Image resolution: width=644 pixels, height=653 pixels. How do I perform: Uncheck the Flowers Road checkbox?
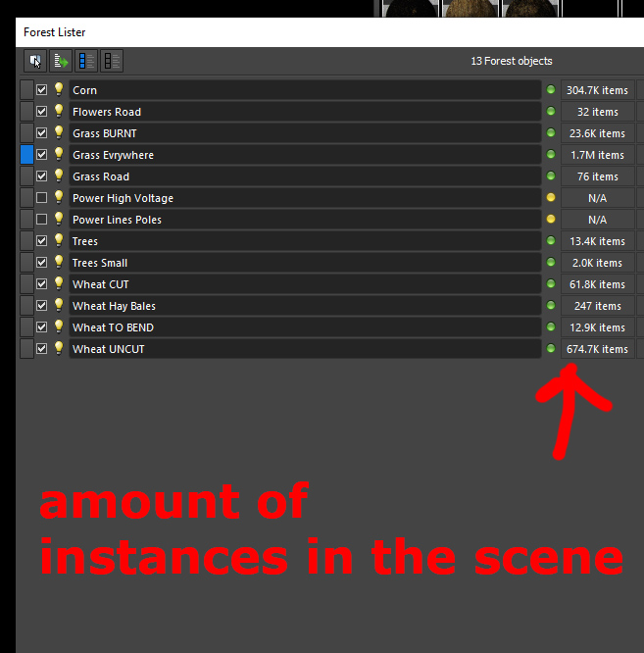tap(42, 112)
